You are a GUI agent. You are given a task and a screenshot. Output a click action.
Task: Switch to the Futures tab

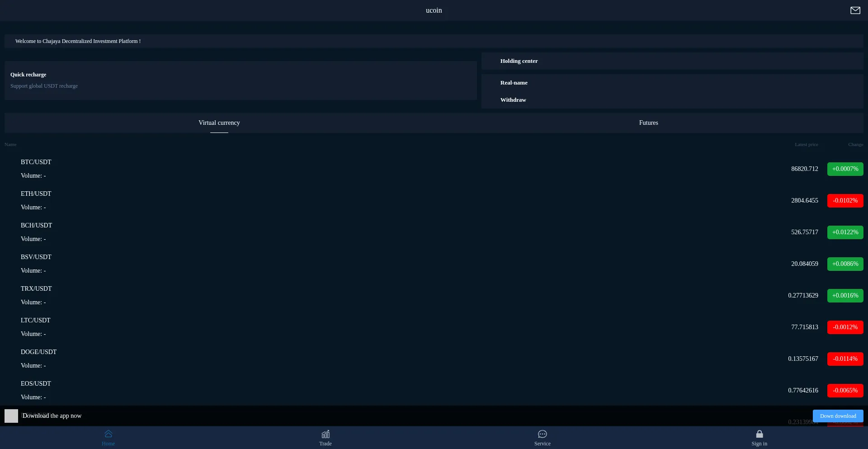pos(648,123)
